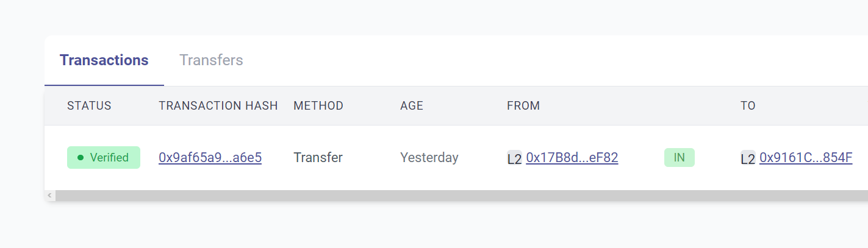
Task: Click the STATUS column header
Action: [89, 105]
